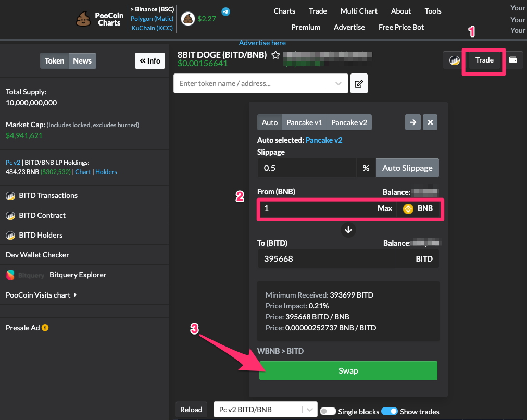The image size is (527, 420).
Task: Favorite 8BIT DOGE with the star icon
Action: pyautogui.click(x=275, y=55)
